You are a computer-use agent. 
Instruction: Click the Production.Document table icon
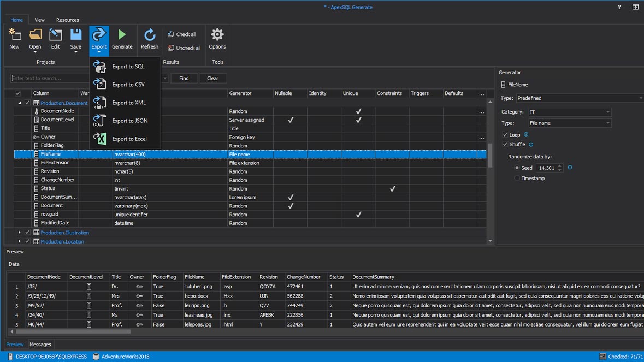[x=36, y=103]
